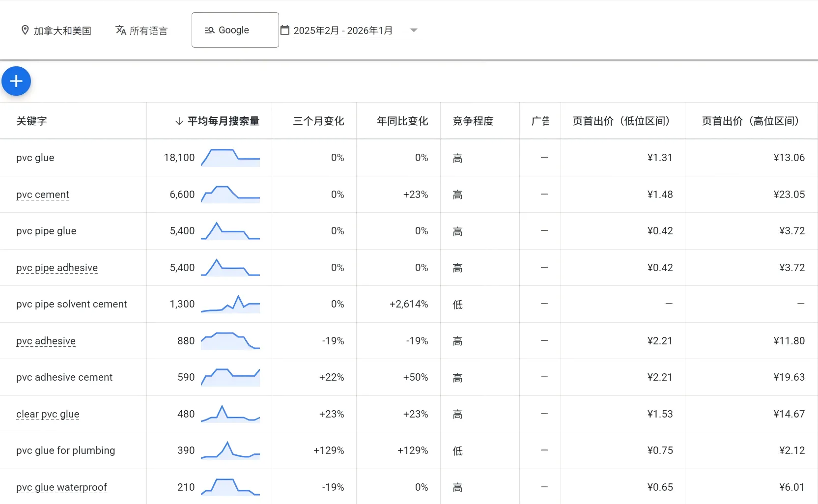Click the ¥2.12 bid for pvc glue for plumbing
The width and height of the screenshot is (818, 504).
pos(792,450)
